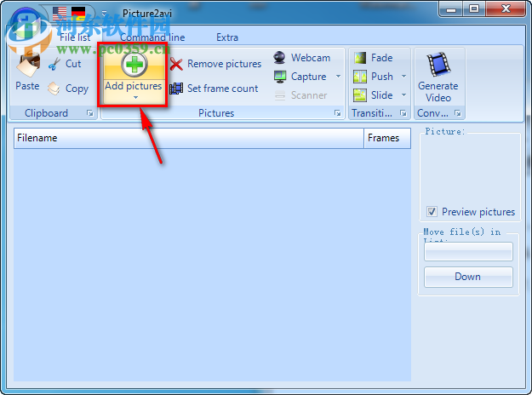
Task: Expand the Slide transition dropdown arrow
Action: click(403, 95)
